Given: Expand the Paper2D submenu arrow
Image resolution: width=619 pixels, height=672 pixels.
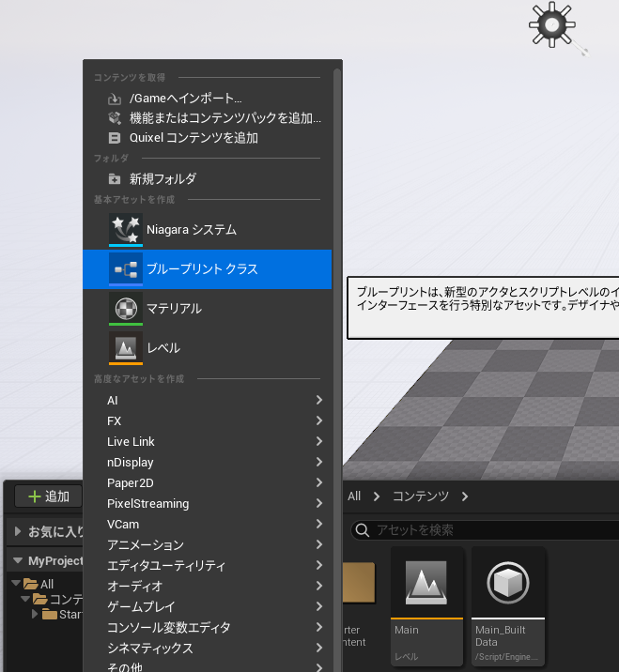Looking at the screenshot, I should tap(319, 482).
